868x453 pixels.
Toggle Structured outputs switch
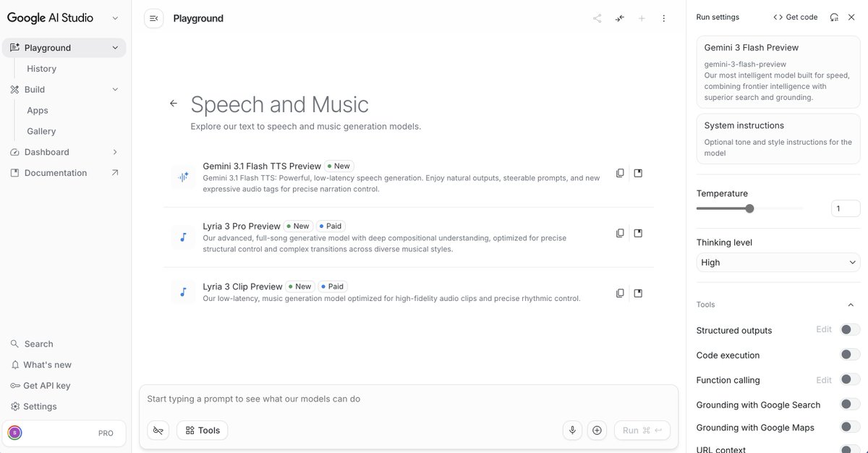coord(850,330)
